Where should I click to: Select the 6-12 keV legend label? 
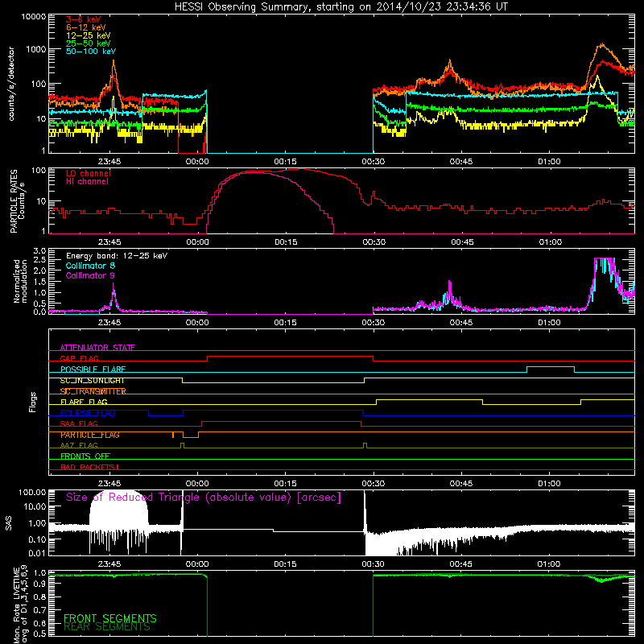pos(86,27)
